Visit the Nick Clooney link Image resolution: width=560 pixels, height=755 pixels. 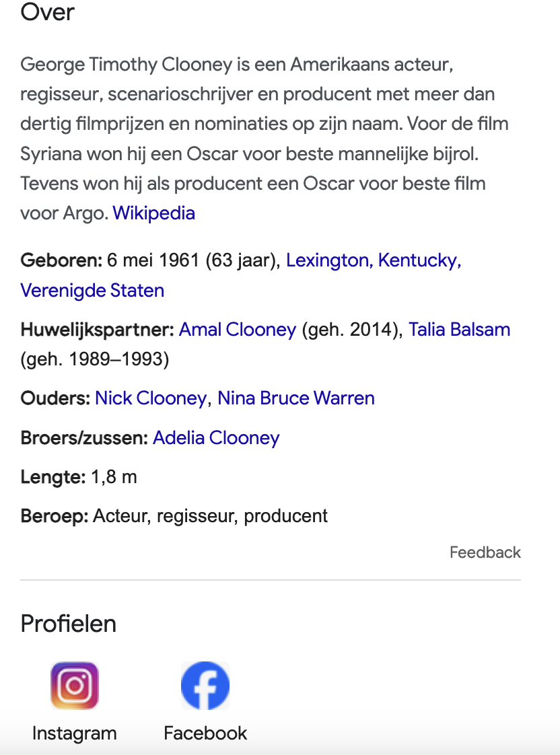(x=151, y=398)
